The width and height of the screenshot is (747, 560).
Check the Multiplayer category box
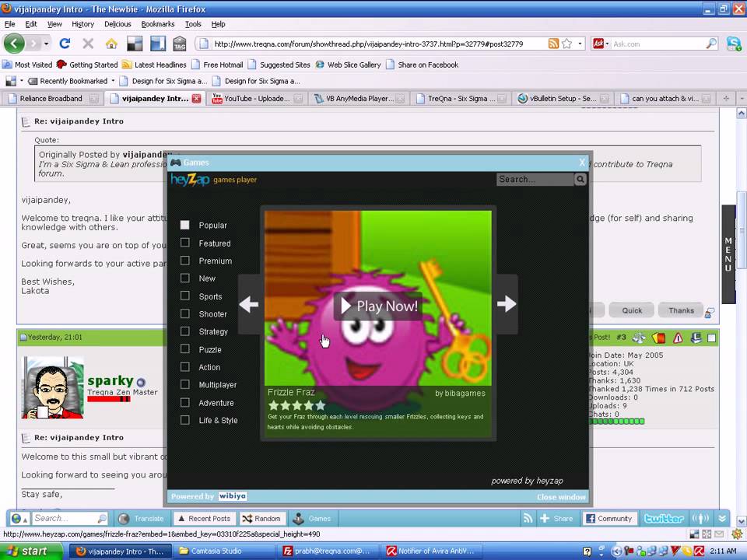click(x=185, y=384)
